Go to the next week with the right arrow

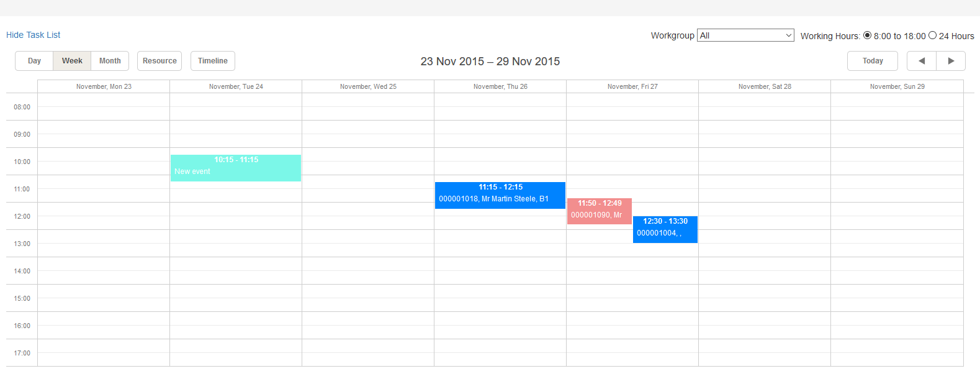coord(951,61)
